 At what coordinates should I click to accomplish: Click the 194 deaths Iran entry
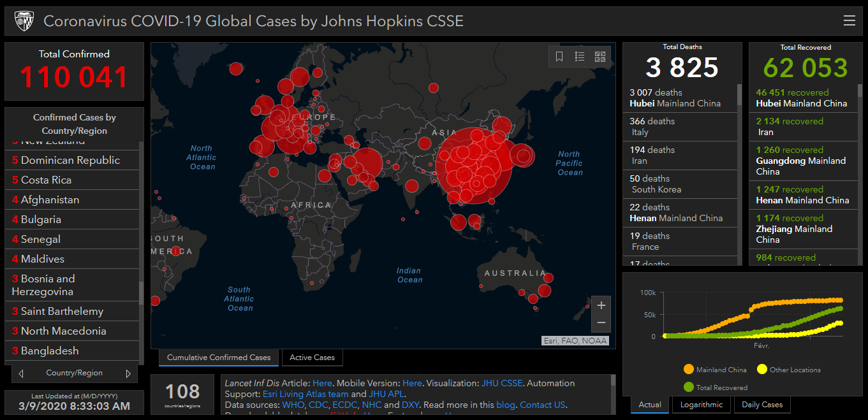tap(680, 156)
